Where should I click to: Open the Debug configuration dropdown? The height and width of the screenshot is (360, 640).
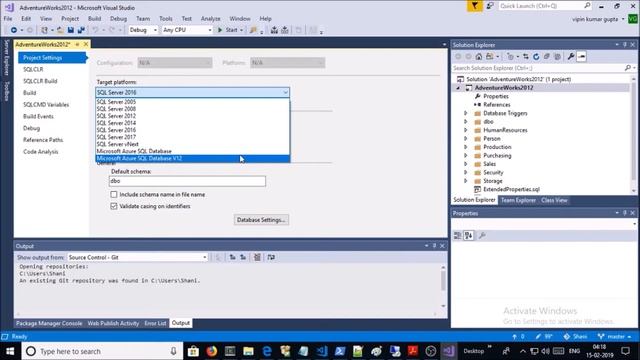(143, 30)
